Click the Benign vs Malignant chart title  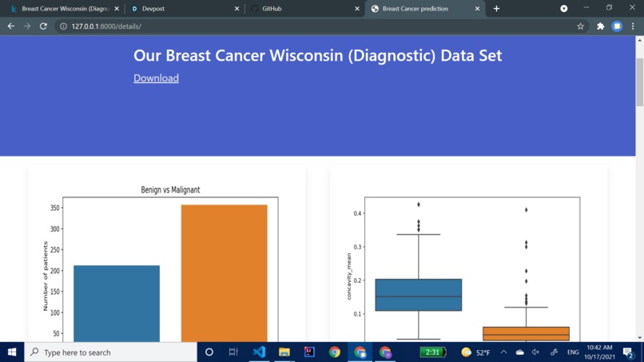[x=170, y=190]
